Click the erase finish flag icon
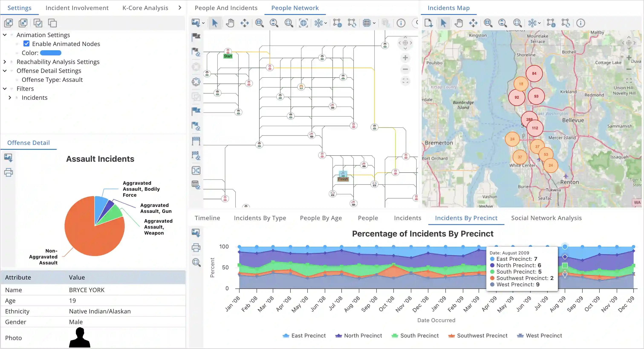 (x=196, y=156)
